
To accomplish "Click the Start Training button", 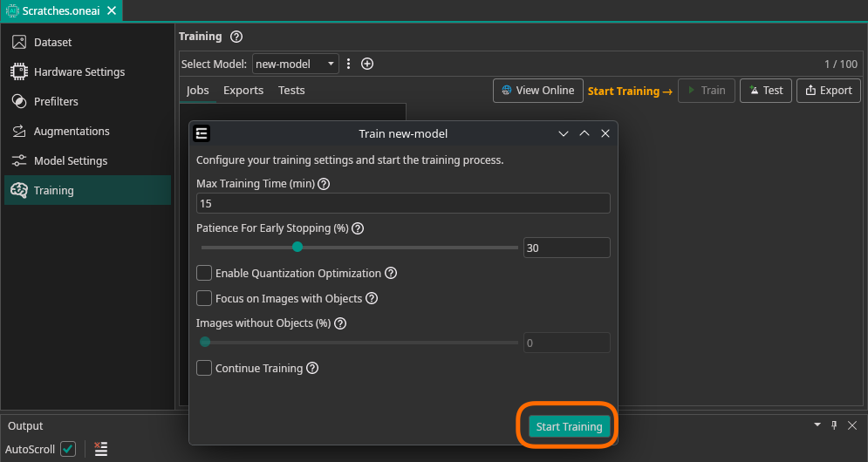I will click(x=569, y=426).
